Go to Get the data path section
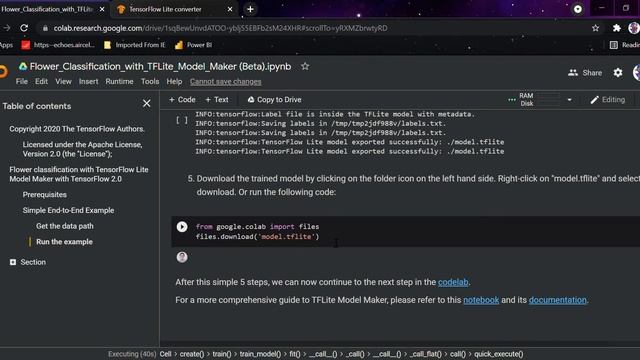This screenshot has height=360, width=640. tap(64, 226)
